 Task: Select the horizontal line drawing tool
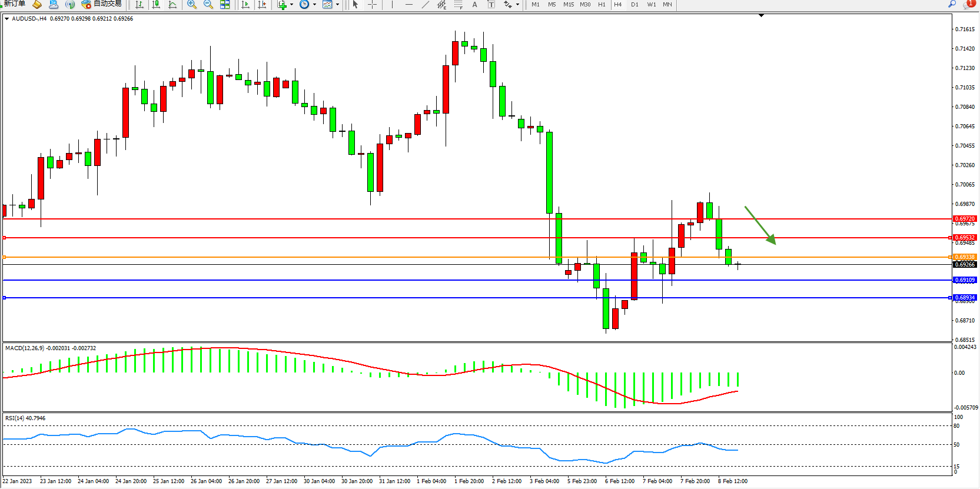pos(409,5)
